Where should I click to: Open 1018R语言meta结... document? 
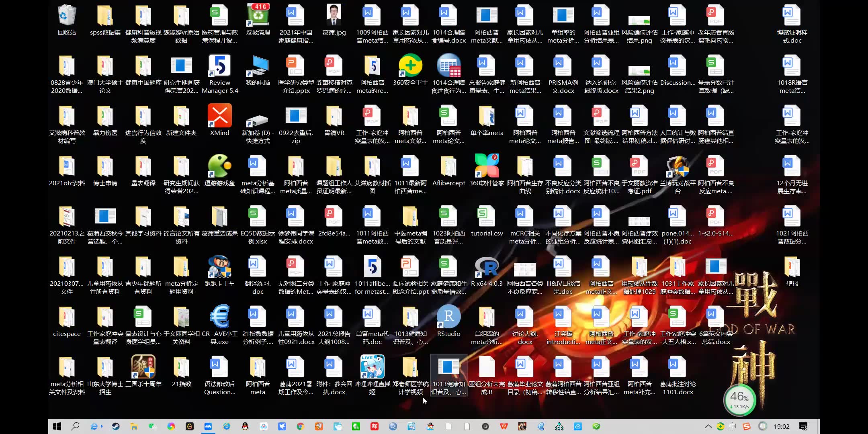tap(792, 74)
